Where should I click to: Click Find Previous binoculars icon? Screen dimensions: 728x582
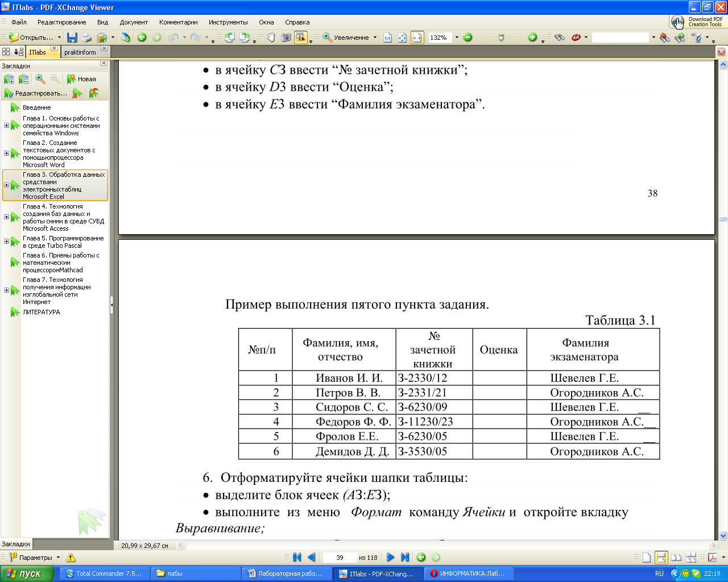point(665,38)
